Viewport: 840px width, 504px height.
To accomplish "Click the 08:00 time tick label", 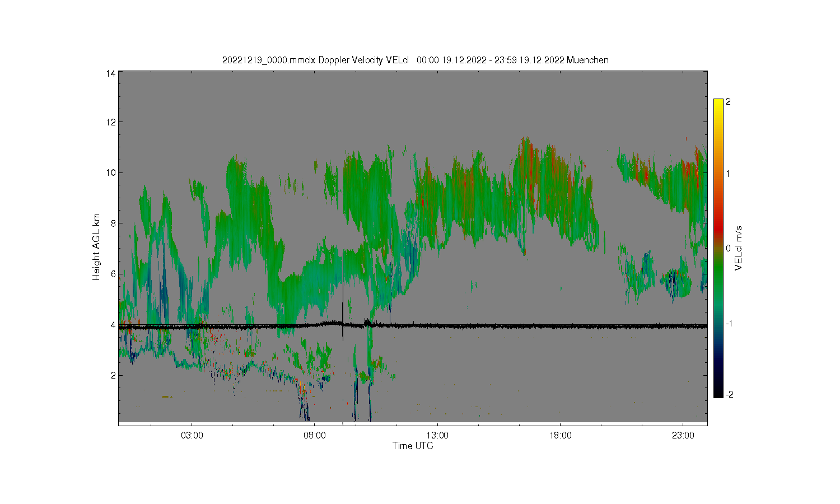I will (x=315, y=435).
